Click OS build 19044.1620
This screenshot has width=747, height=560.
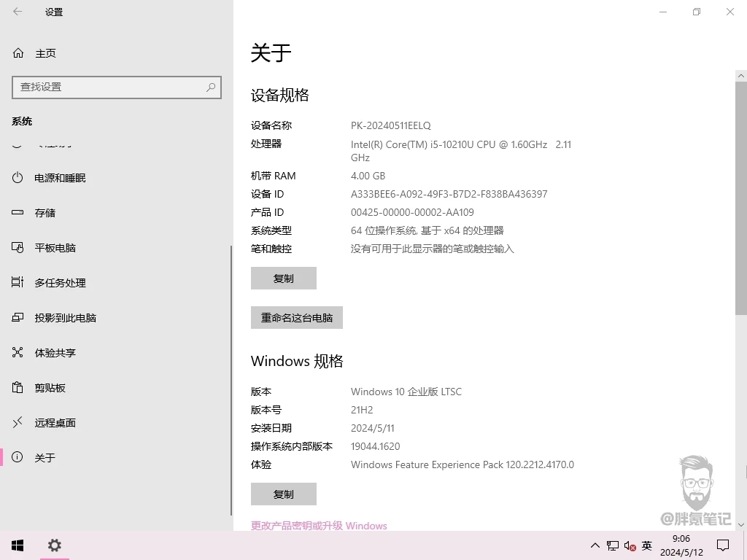pyautogui.click(x=376, y=447)
